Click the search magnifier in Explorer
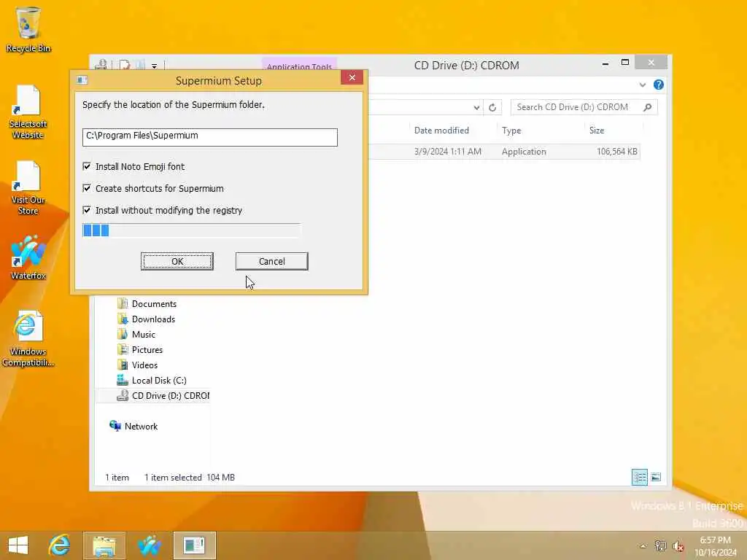Screen dimensions: 747x560 (648, 107)
